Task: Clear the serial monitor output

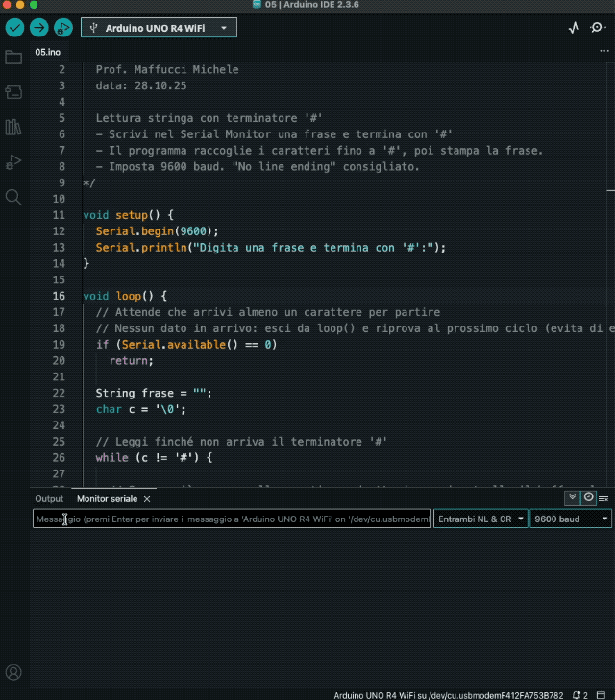Action: 603,497
